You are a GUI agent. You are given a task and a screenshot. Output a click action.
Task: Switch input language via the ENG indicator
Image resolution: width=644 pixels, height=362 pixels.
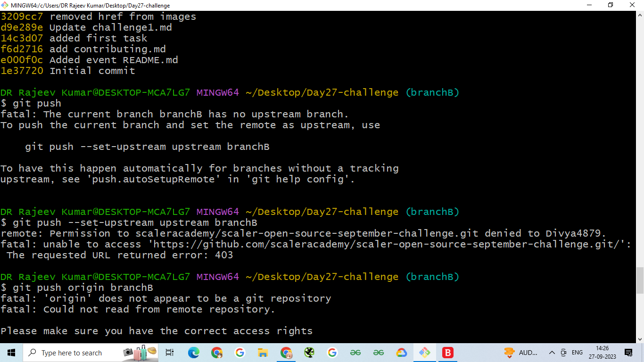(x=577, y=353)
